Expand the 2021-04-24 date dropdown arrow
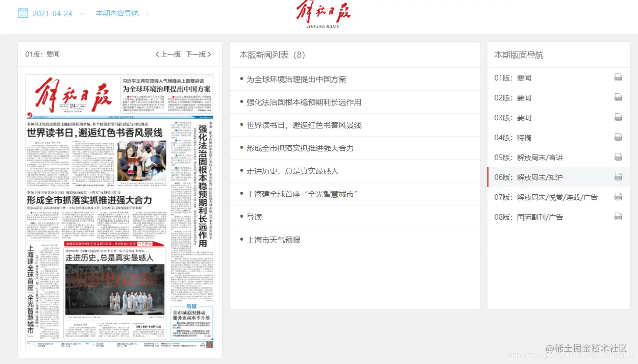This screenshot has width=638, height=364. coord(82,13)
